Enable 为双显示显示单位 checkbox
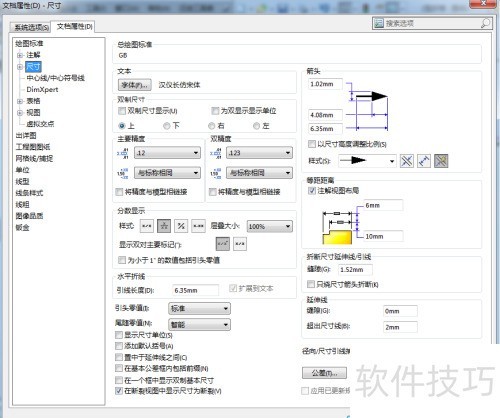 215,111
